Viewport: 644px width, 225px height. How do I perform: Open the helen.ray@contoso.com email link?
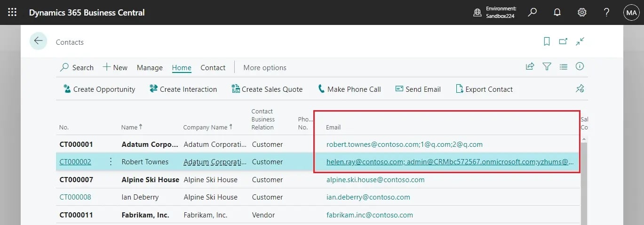(450, 161)
